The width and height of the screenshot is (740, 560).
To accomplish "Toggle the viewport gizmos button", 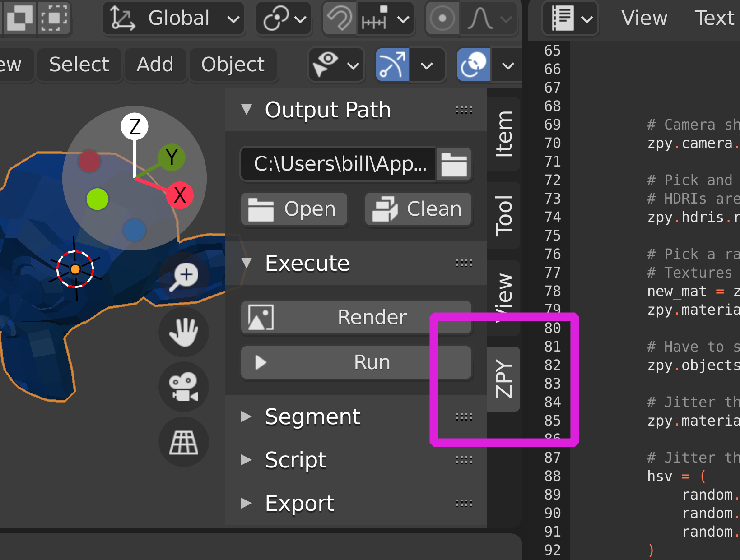I will click(x=392, y=65).
